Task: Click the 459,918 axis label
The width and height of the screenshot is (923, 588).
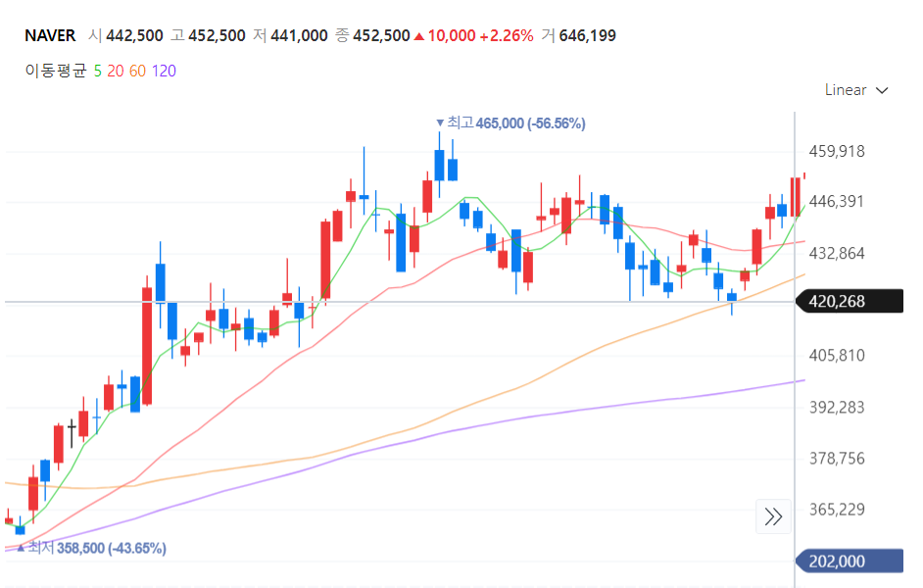Action: (x=837, y=151)
